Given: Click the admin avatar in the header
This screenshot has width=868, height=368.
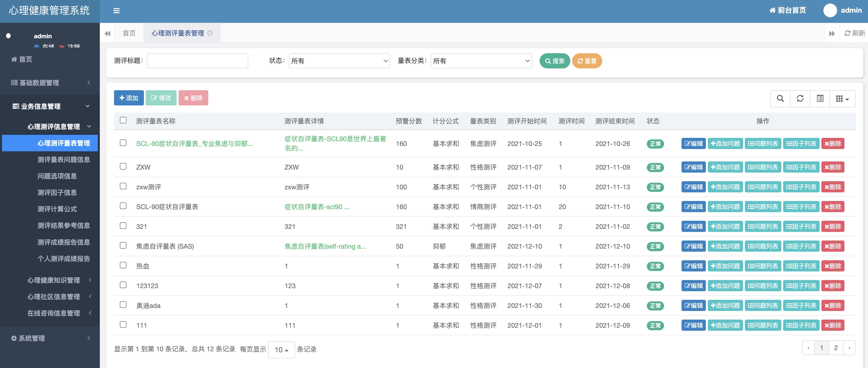Looking at the screenshot, I should click(830, 10).
